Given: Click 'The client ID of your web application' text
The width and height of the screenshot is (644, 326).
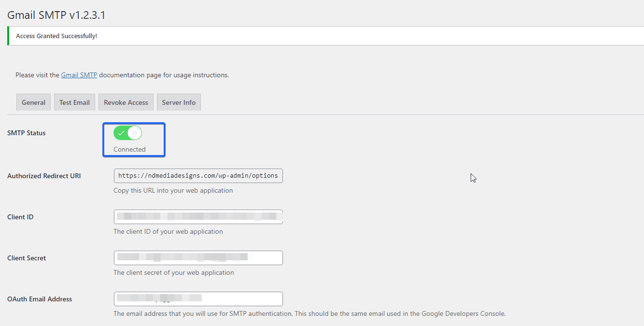Looking at the screenshot, I should tap(168, 231).
